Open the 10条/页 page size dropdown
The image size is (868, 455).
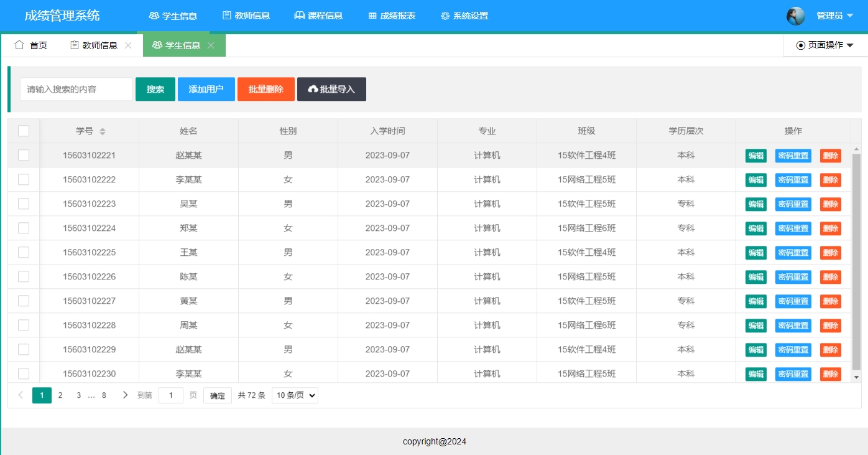click(x=294, y=395)
